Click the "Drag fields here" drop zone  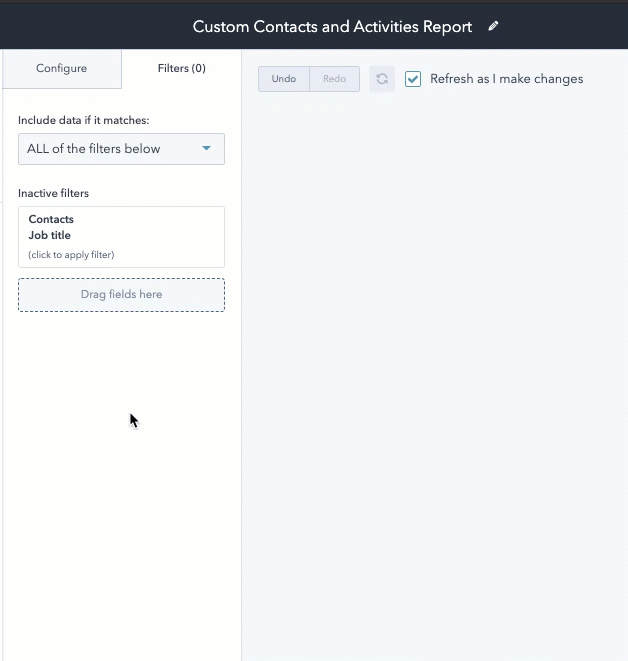[x=121, y=294]
